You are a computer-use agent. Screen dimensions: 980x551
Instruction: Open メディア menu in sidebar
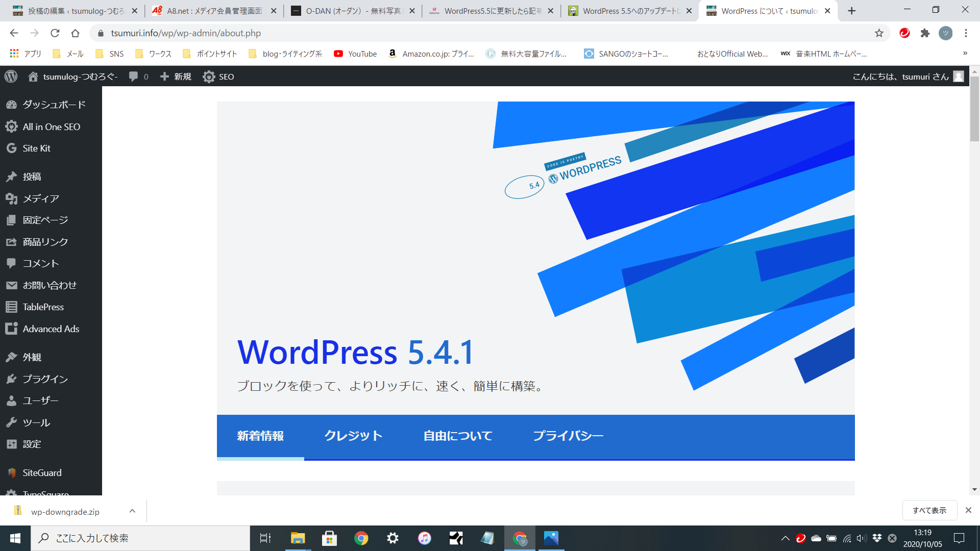click(x=51, y=198)
